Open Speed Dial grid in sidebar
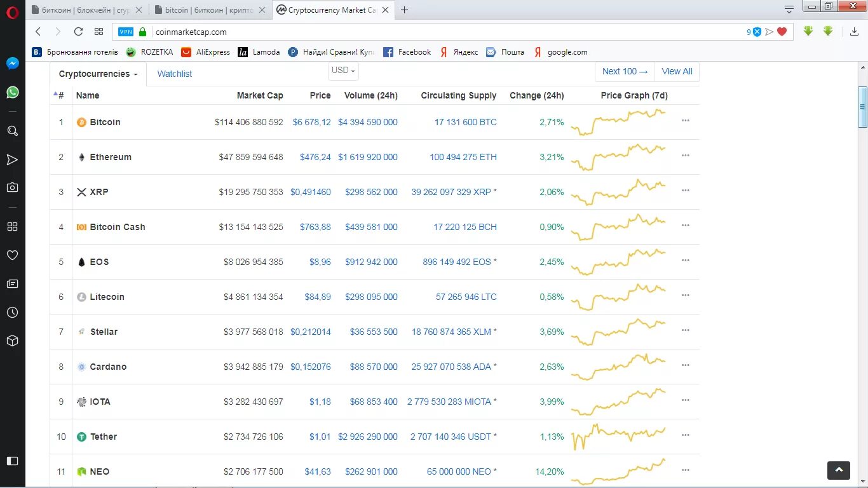The height and width of the screenshot is (488, 868). point(12,226)
